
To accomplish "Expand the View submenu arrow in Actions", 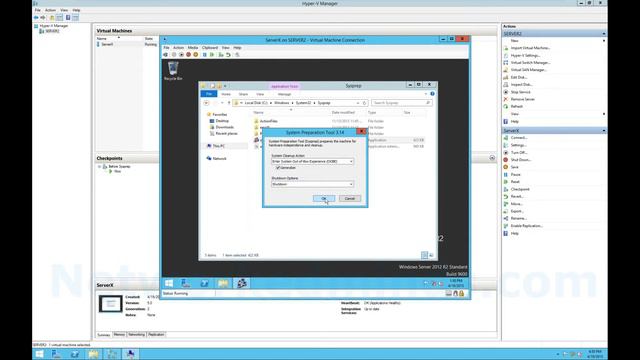I will tap(604, 114).
